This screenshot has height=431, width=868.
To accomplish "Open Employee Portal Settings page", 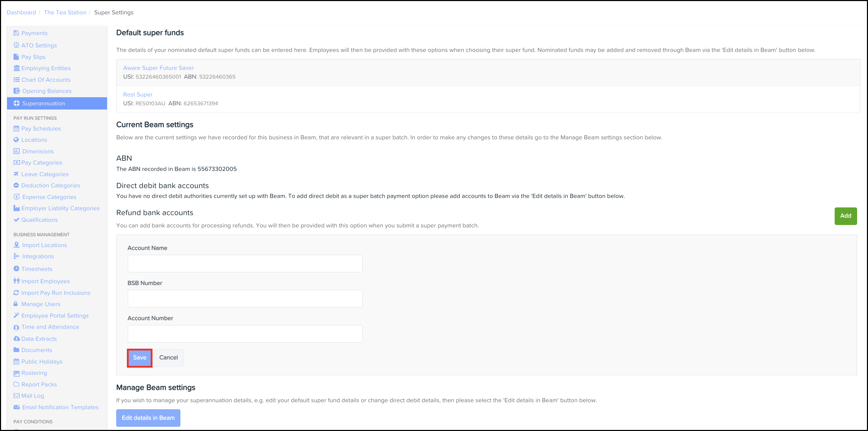I will pyautogui.click(x=55, y=316).
